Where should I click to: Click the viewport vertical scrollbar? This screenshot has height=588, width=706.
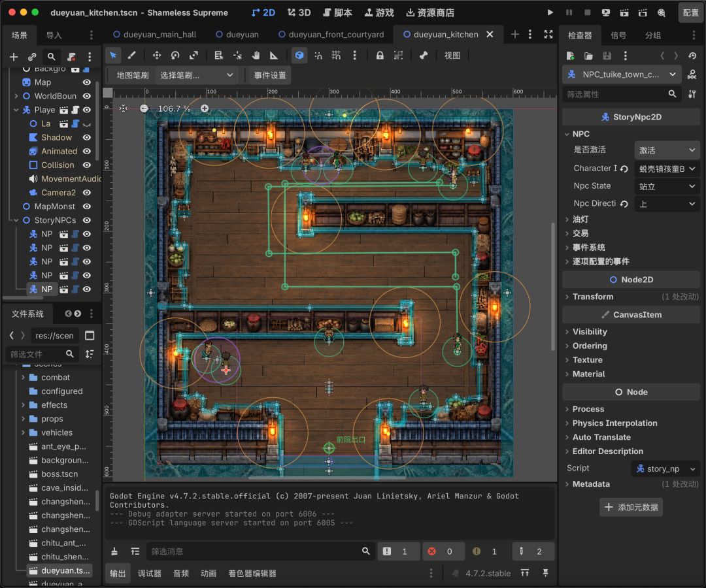tap(554, 286)
